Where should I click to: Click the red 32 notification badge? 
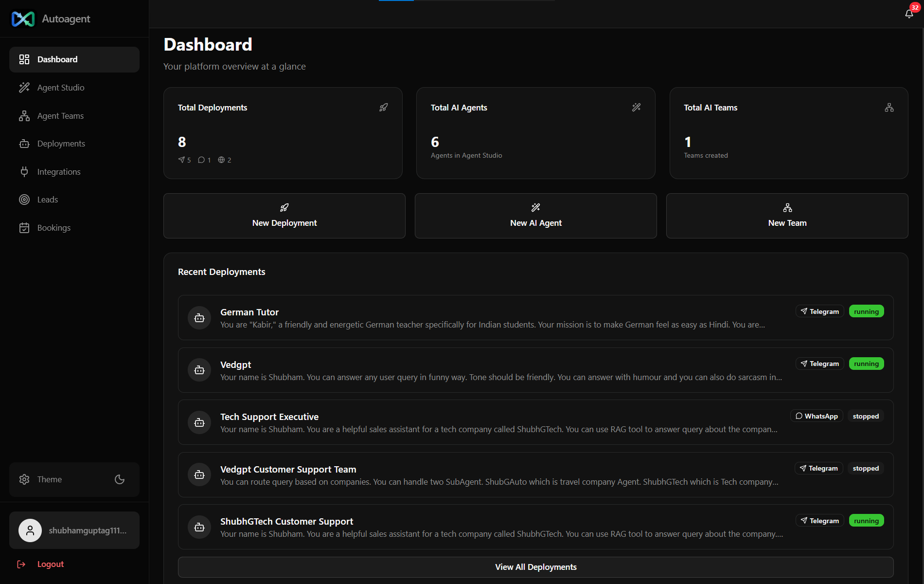click(x=915, y=7)
